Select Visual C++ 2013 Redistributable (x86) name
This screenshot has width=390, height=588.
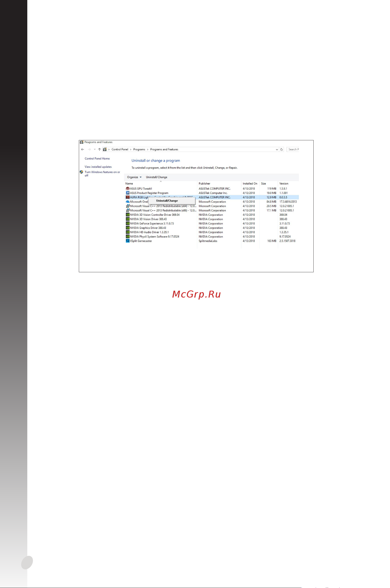click(163, 211)
